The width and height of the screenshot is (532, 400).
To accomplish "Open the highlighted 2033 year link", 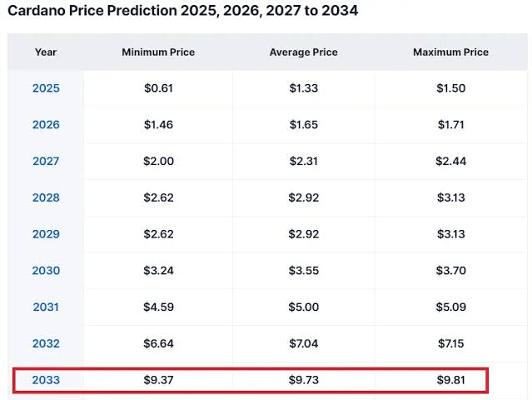I will (x=46, y=380).
